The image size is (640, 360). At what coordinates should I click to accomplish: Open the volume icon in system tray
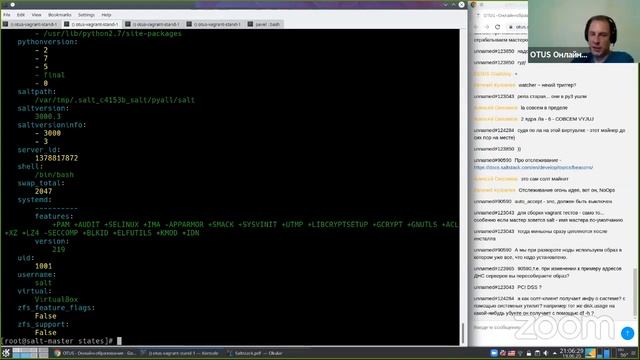(x=546, y=353)
